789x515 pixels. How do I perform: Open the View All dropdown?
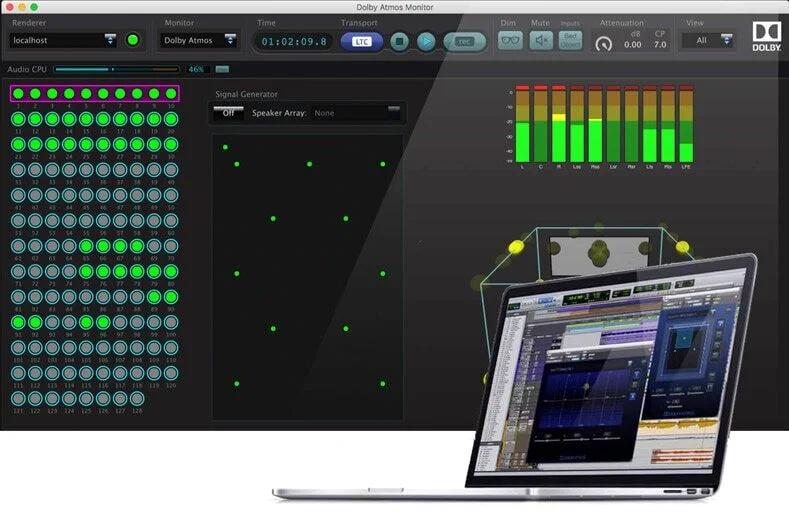tap(707, 40)
